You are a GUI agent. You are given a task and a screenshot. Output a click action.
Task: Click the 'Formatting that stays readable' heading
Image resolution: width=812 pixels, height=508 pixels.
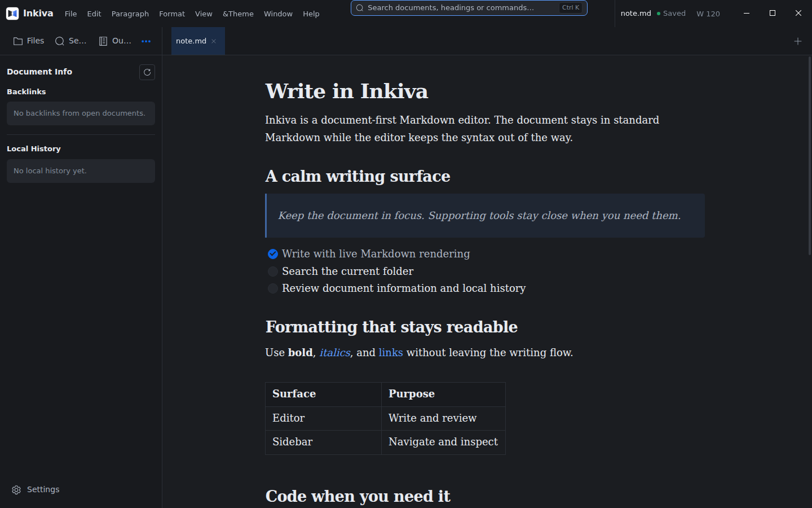pyautogui.click(x=392, y=327)
